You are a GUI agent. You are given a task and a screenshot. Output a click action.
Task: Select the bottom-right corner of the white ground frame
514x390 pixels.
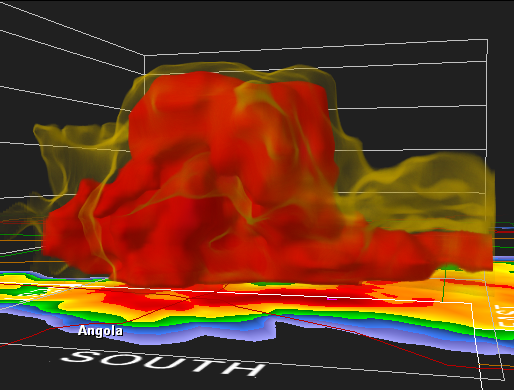click(x=504, y=379)
